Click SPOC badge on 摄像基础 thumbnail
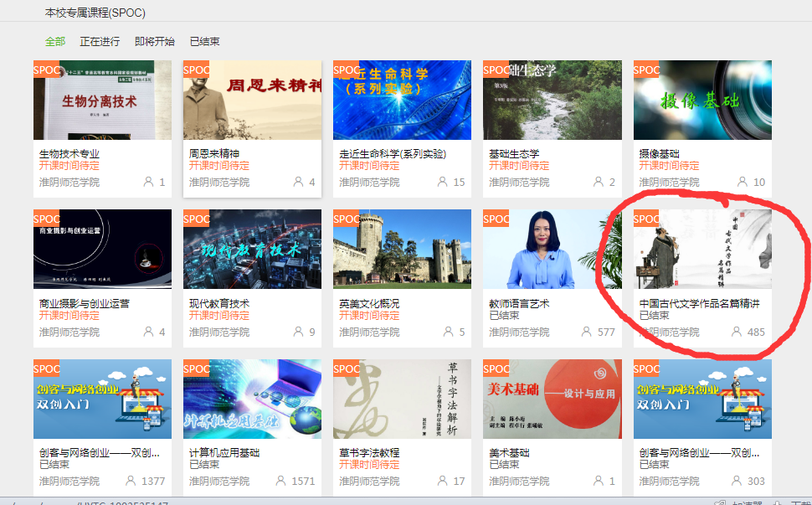This screenshot has height=505, width=812. point(647,70)
